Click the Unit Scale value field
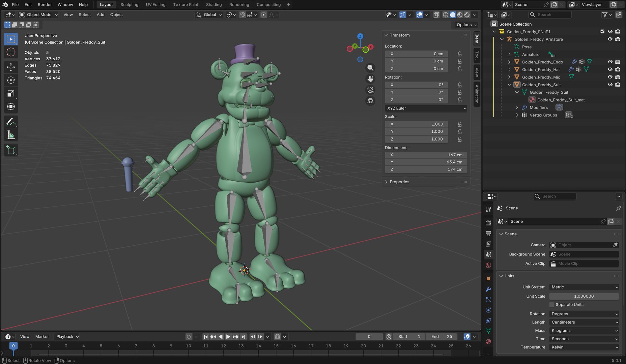 point(584,296)
